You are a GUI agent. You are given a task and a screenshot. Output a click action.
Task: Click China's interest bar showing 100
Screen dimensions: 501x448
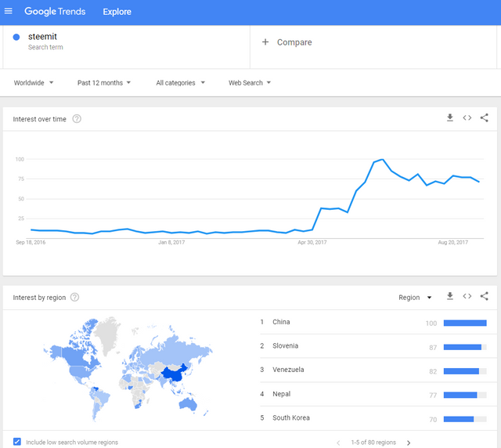[x=465, y=323]
